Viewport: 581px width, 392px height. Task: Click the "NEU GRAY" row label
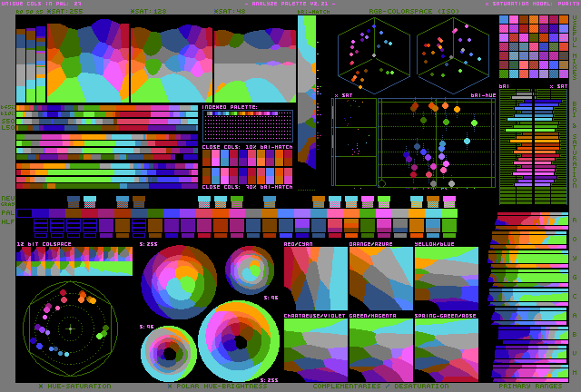point(8,201)
